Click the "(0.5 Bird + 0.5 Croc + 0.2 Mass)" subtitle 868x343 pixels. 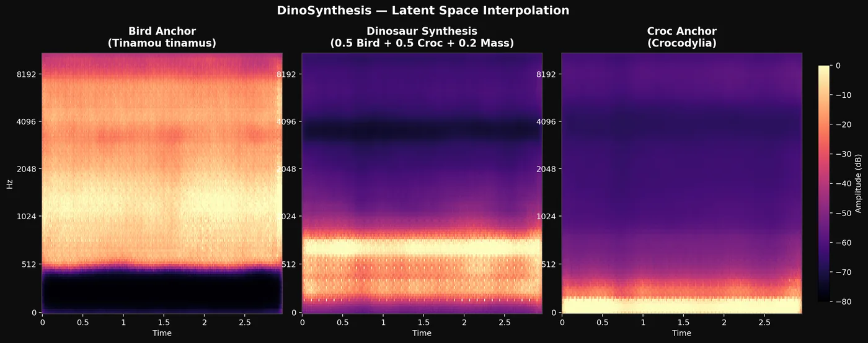pos(422,43)
